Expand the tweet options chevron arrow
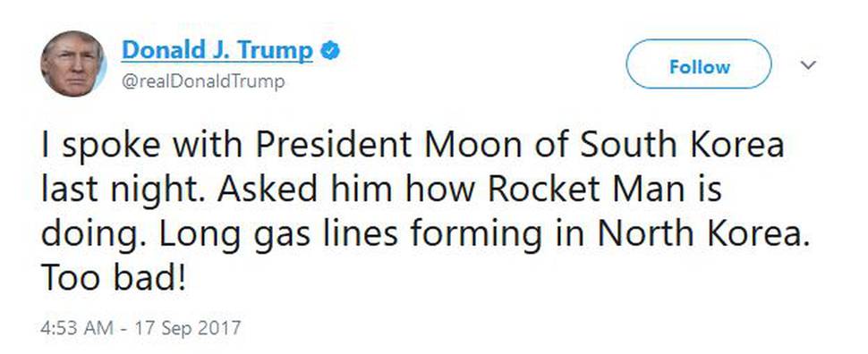868x354 pixels. (809, 65)
